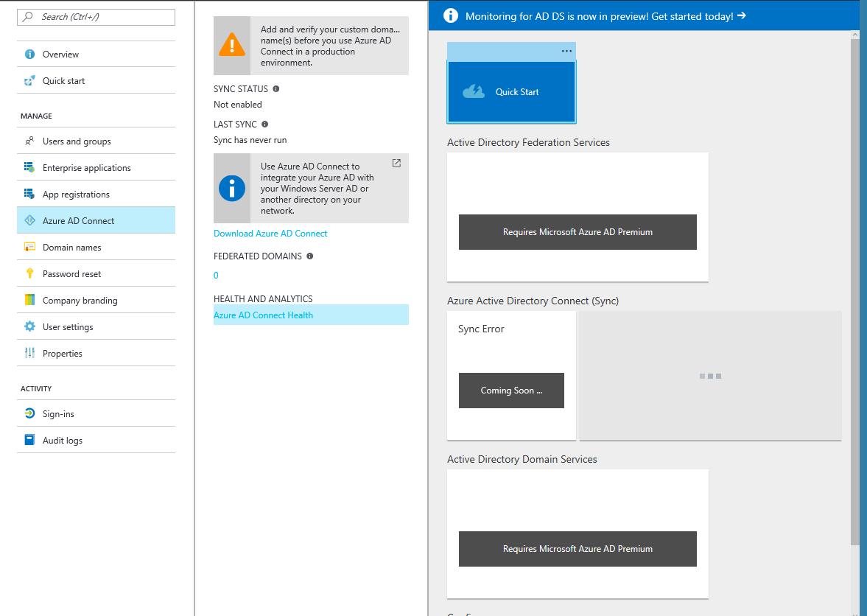Image resolution: width=867 pixels, height=616 pixels.
Task: Click the Users and groups icon
Action: pos(29,141)
